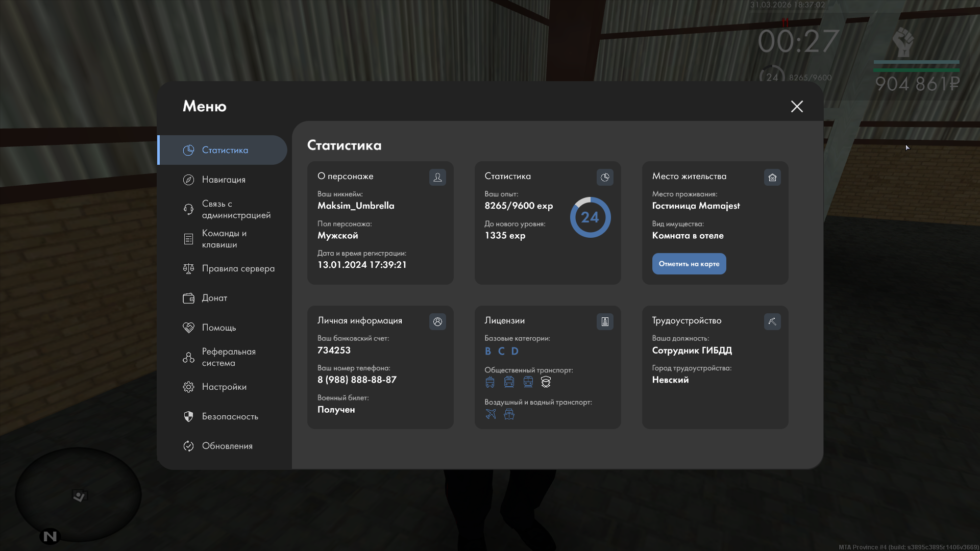Click the pie chart icon in Статистика card

(605, 178)
